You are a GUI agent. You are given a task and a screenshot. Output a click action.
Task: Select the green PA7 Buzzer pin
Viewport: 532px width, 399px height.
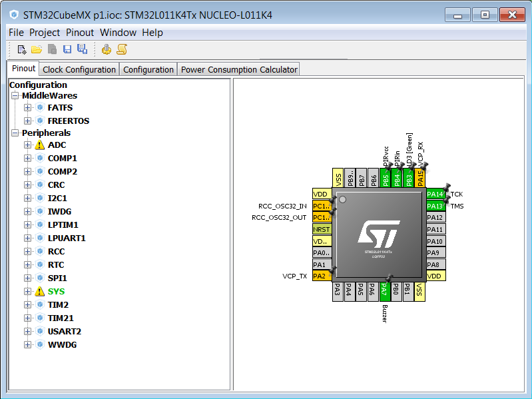point(384,292)
